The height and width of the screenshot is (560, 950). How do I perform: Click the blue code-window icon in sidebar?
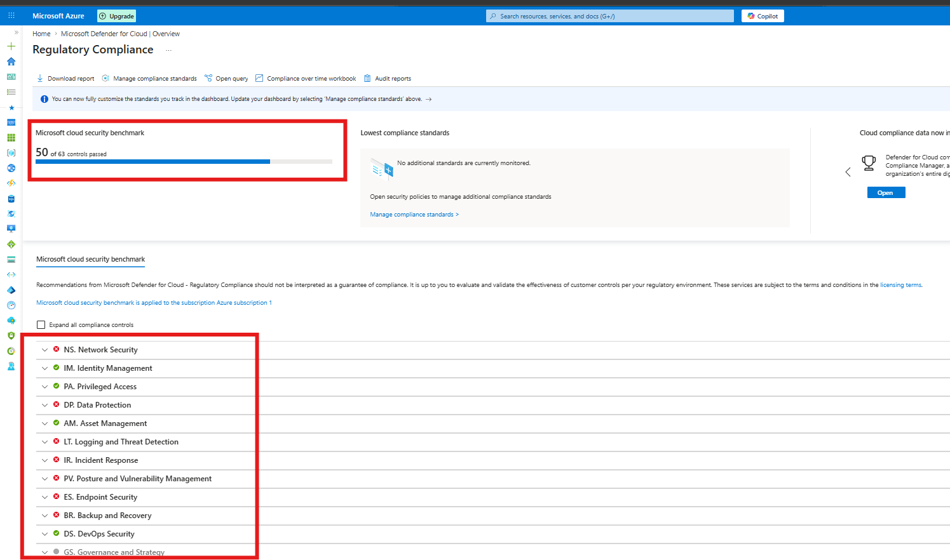tap(11, 123)
